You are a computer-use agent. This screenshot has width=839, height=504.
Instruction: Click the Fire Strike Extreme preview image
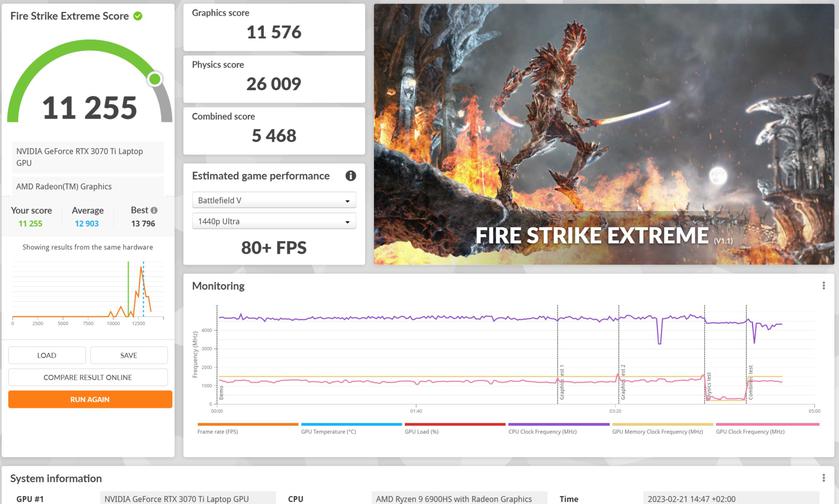(603, 134)
